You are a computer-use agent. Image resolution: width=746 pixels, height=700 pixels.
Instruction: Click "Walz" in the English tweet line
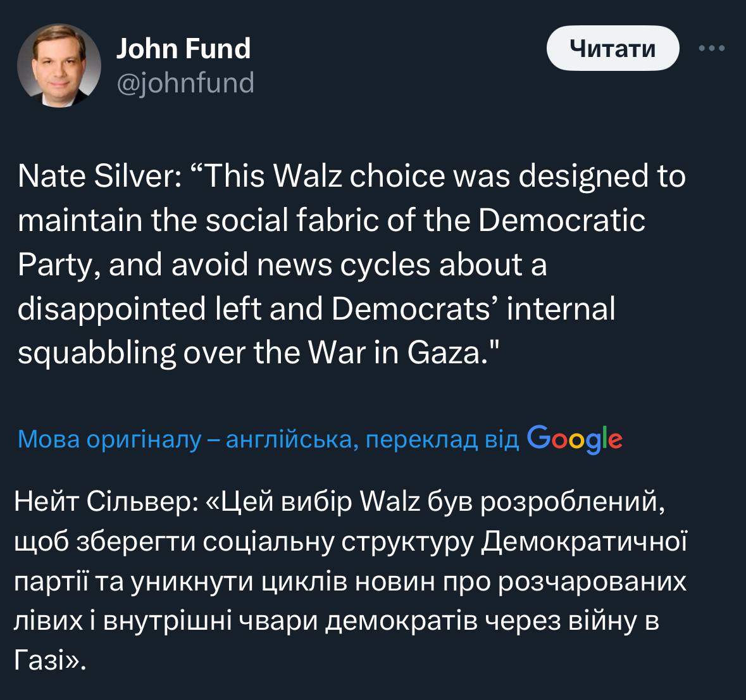pyautogui.click(x=308, y=177)
